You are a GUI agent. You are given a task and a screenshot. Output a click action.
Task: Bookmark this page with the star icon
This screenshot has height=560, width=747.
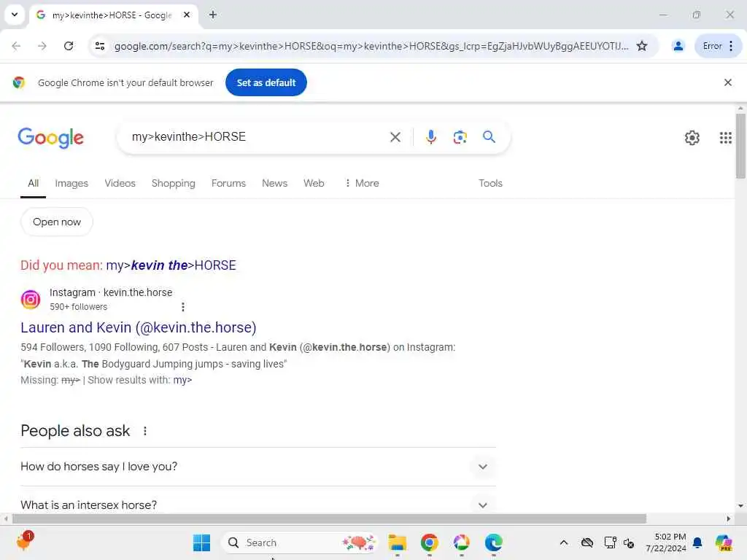point(642,46)
